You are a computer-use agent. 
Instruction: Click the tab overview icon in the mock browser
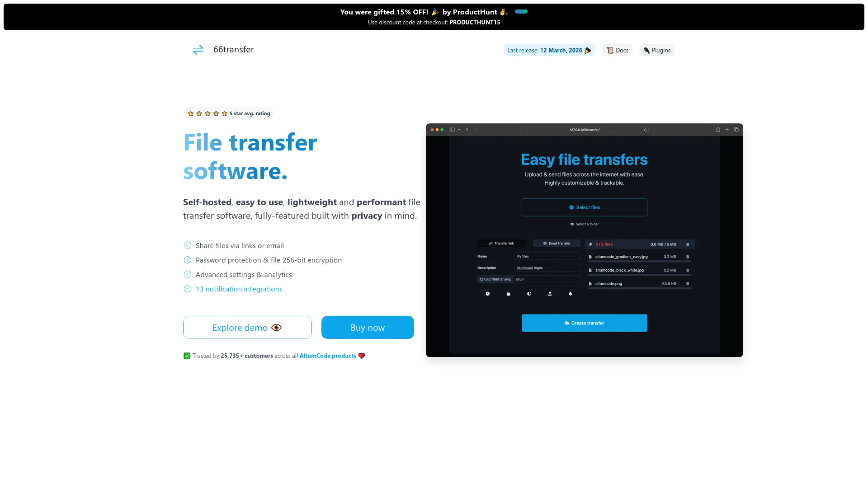pyautogui.click(x=736, y=130)
